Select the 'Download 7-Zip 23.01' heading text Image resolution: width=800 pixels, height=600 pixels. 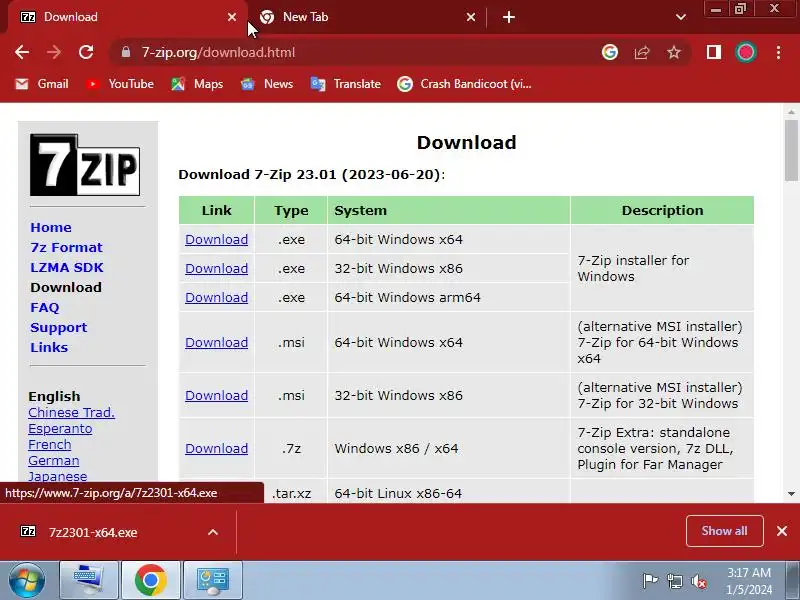pyautogui.click(x=311, y=174)
